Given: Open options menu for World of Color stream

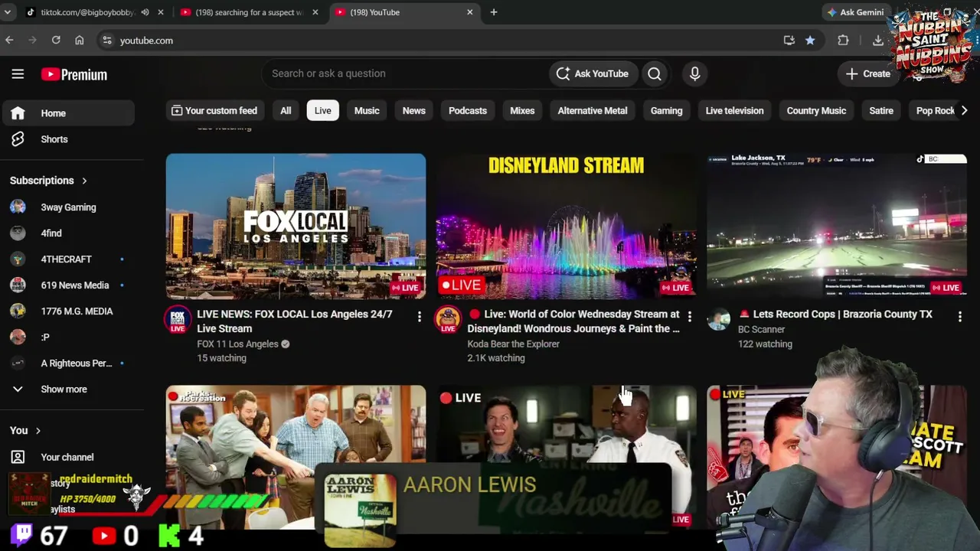Looking at the screenshot, I should pos(689,316).
